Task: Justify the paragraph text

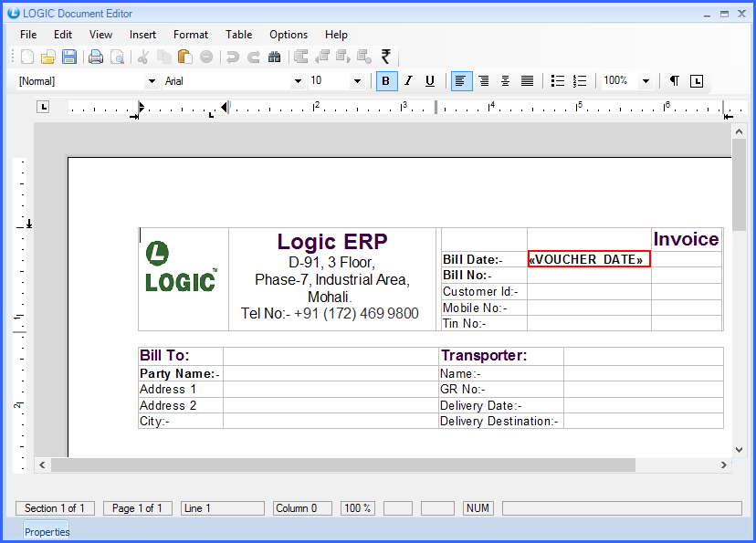Action: point(527,81)
